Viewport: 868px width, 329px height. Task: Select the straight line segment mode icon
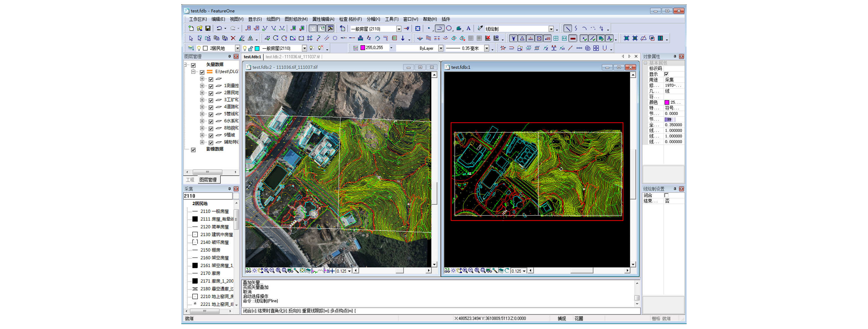(568, 28)
